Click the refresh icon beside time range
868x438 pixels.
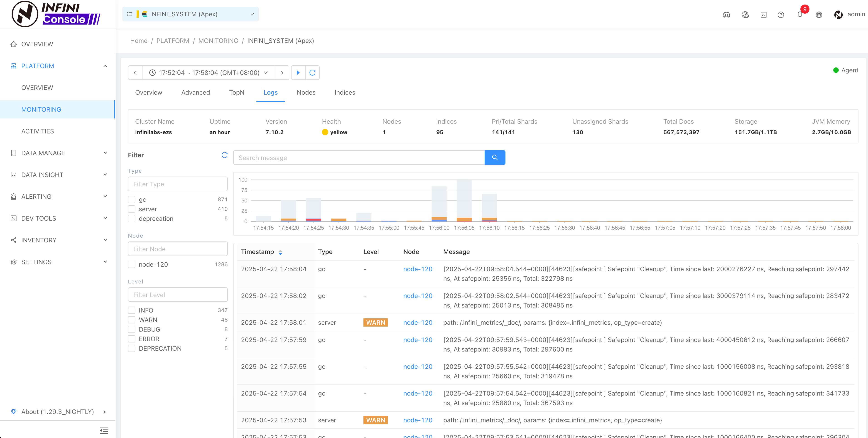pos(312,72)
